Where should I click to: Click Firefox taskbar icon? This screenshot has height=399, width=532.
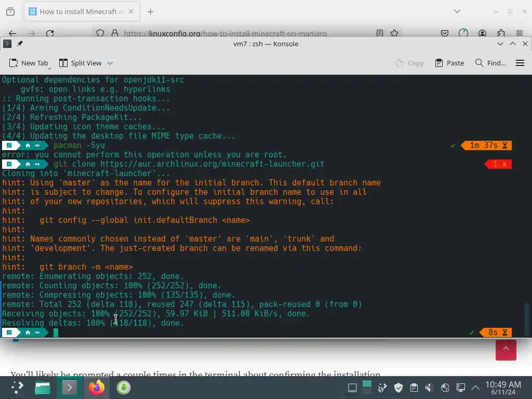(97, 388)
